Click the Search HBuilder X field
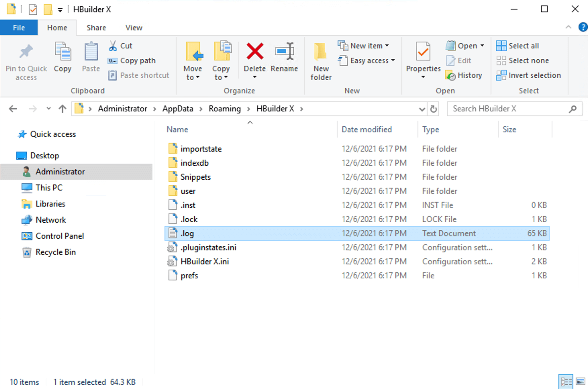 point(508,109)
